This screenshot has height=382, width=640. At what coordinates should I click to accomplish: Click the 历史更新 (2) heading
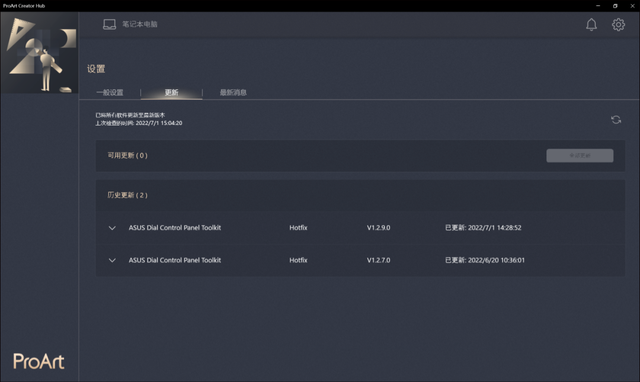[127, 195]
